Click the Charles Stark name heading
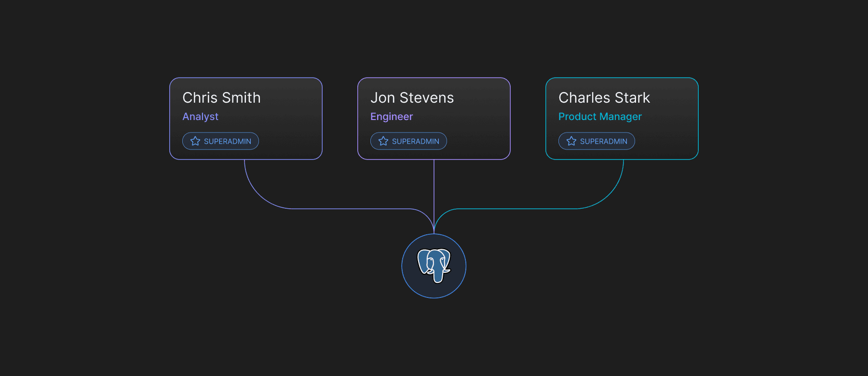The height and width of the screenshot is (376, 868). pyautogui.click(x=604, y=98)
